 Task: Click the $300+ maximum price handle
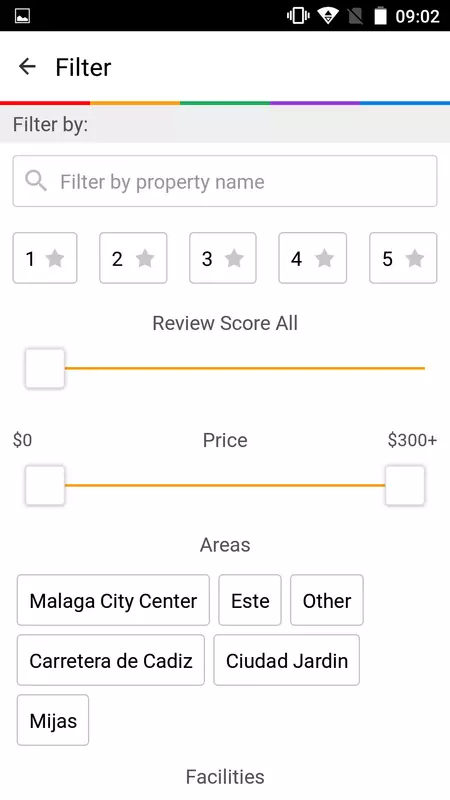click(405, 485)
